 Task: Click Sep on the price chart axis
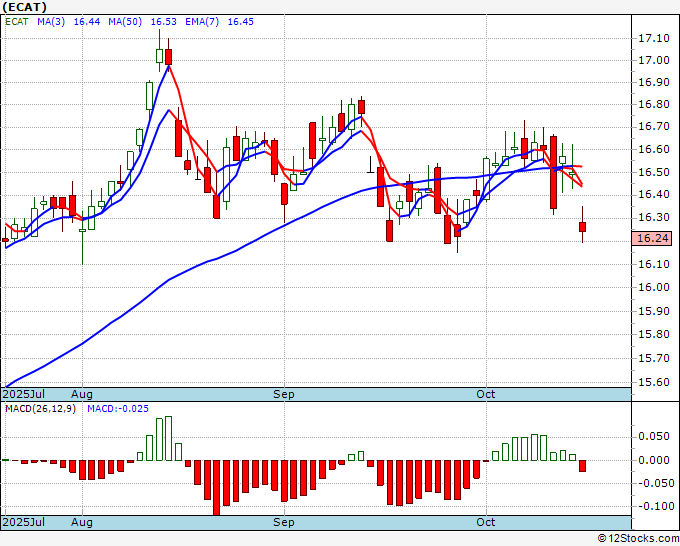pos(284,394)
